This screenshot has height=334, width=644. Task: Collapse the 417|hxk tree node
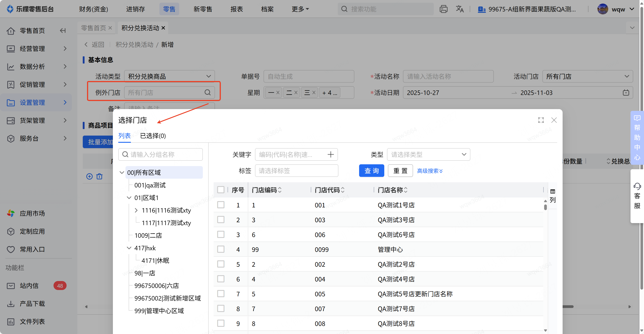click(x=129, y=248)
